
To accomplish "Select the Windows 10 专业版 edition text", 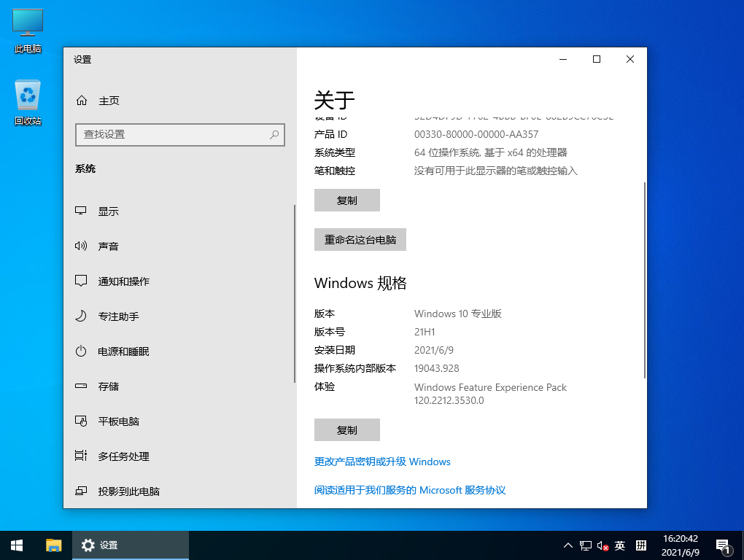I will 457,314.
